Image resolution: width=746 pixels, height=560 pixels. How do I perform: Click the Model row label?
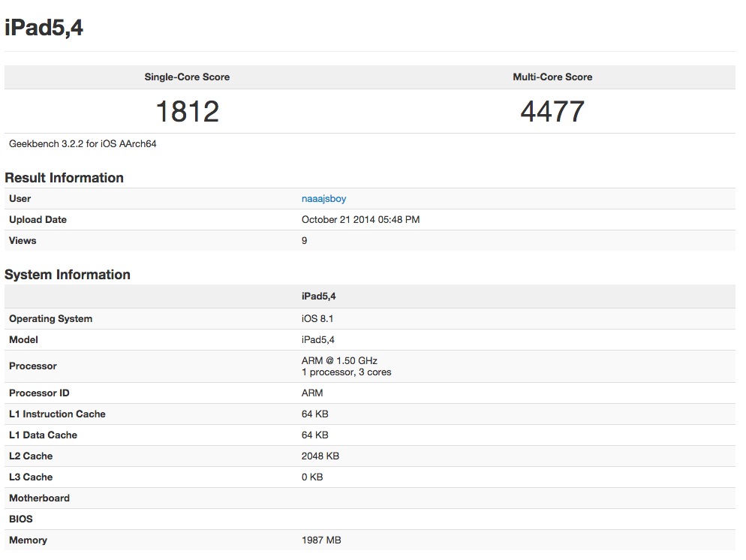pos(23,340)
